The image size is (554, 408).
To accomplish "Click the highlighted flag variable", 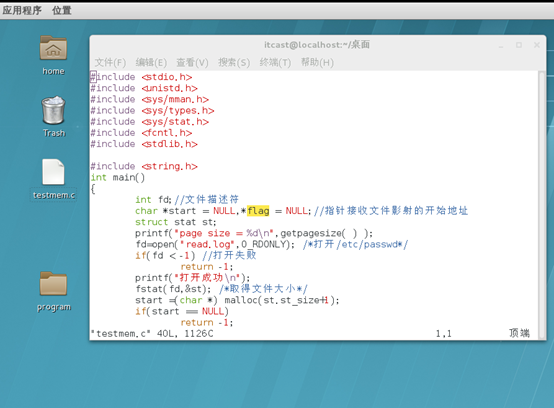I will (258, 211).
